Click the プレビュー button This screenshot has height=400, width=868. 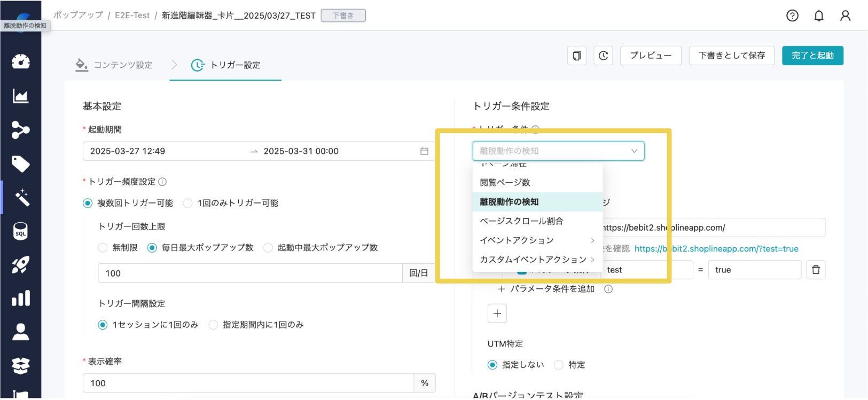(x=651, y=56)
